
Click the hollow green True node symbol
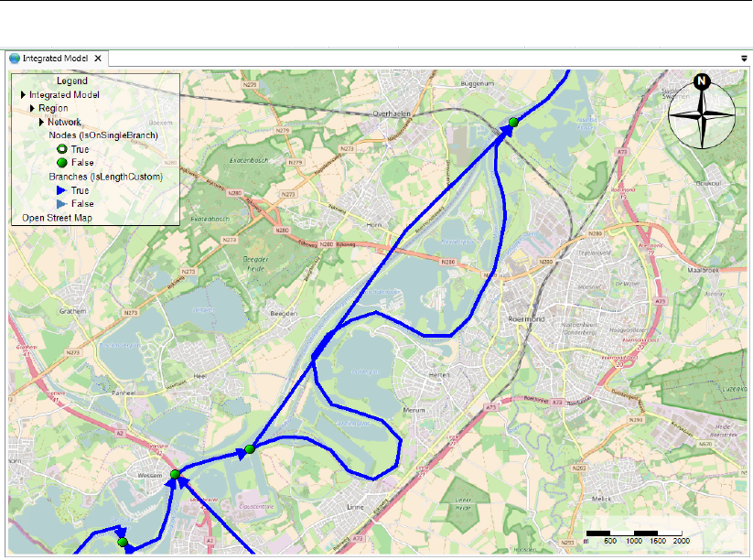coord(62,149)
